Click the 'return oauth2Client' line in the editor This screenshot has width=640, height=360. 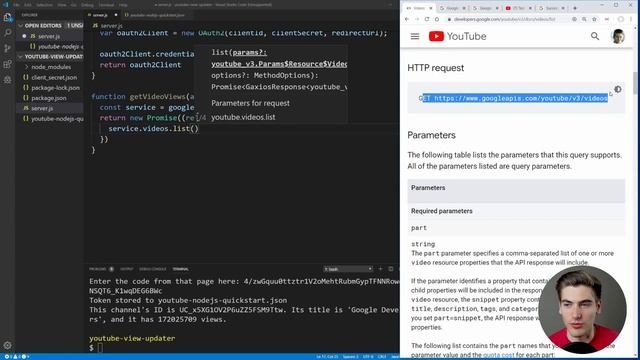click(140, 65)
